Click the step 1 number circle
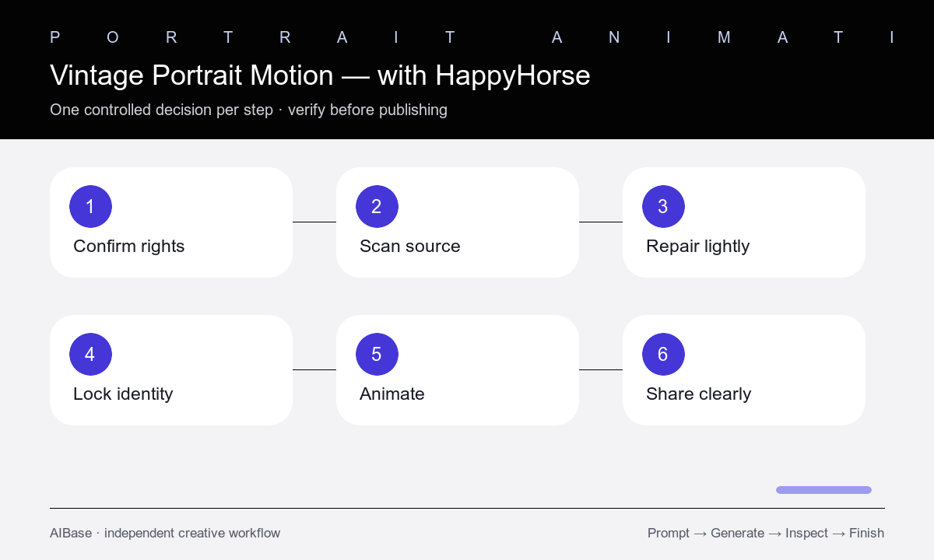Screen dimensions: 934x560 (x=90, y=207)
